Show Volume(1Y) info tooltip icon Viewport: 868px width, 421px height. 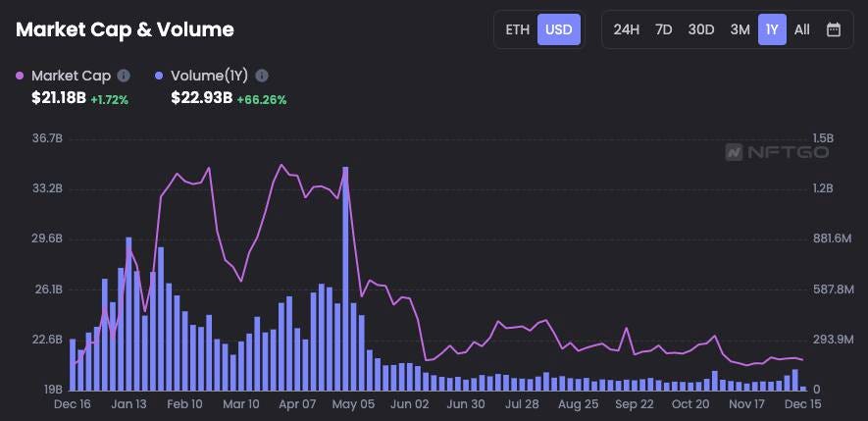(262, 76)
